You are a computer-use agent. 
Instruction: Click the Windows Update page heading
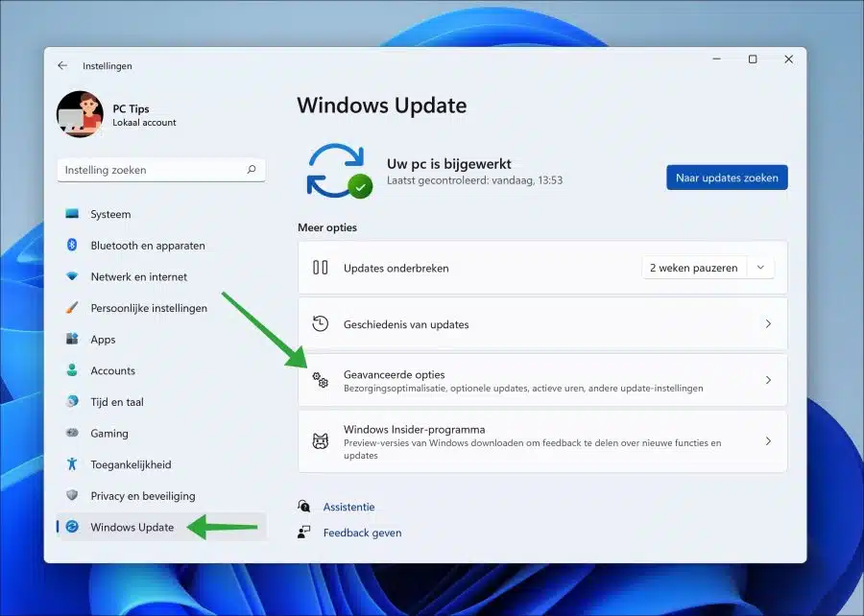[382, 106]
